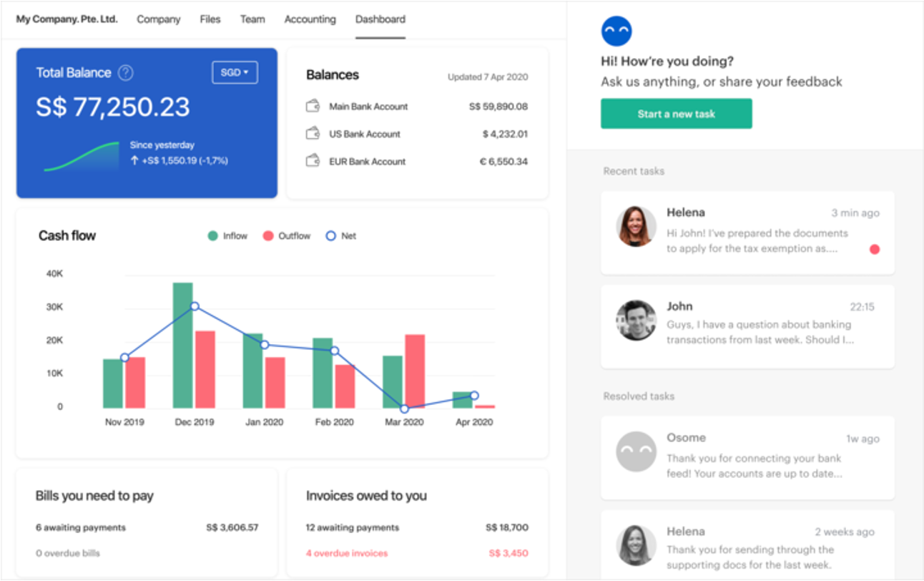The image size is (924, 581).
Task: Click the Net data point for Apr 2020
Action: pyautogui.click(x=474, y=396)
